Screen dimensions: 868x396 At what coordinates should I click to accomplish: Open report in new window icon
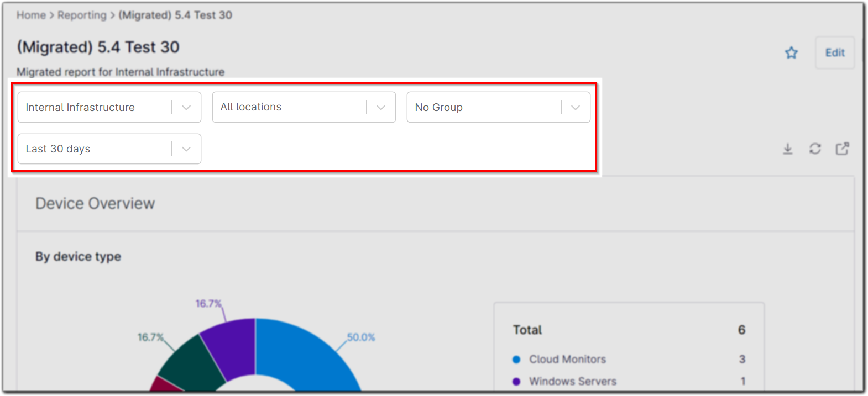tap(842, 149)
